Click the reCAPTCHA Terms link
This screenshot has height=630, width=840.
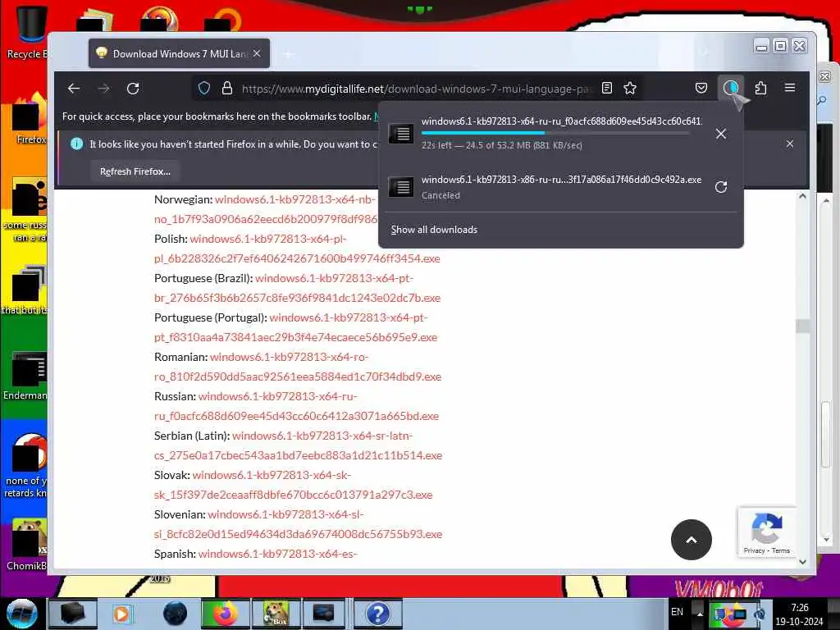[x=781, y=550]
